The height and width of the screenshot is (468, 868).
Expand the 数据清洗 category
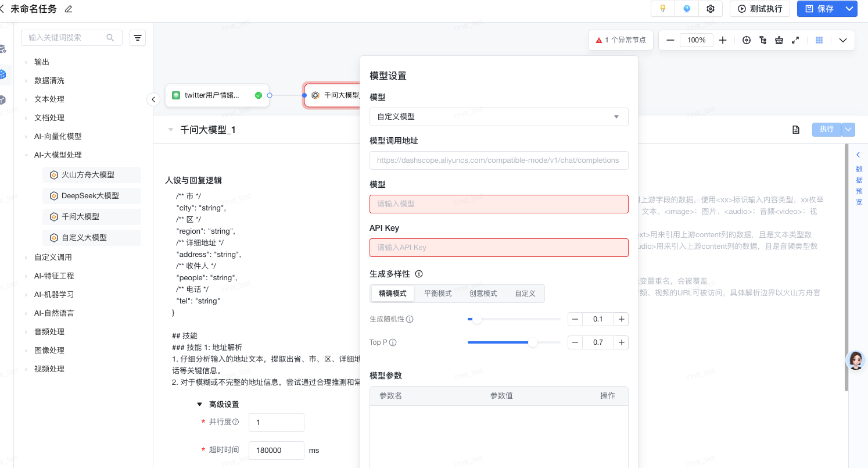point(49,81)
